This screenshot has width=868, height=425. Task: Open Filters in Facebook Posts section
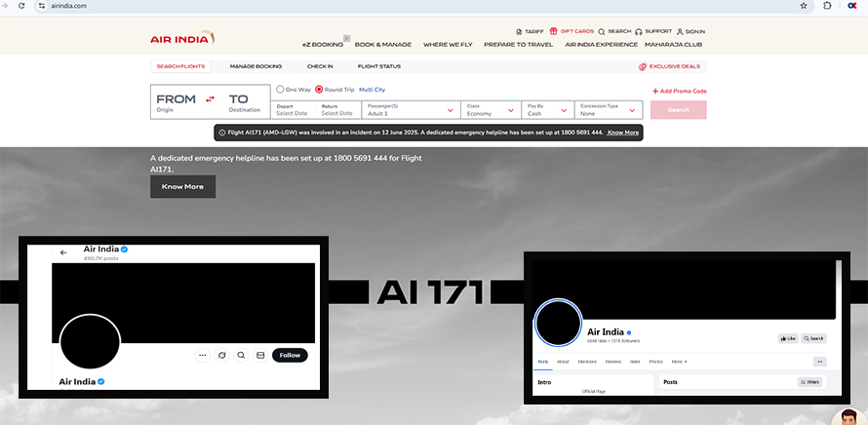pos(809,382)
